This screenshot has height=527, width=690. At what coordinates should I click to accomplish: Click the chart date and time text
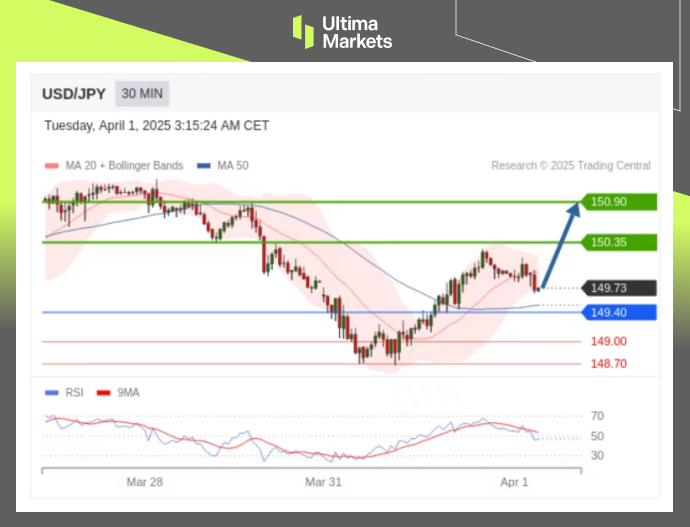pos(156,126)
